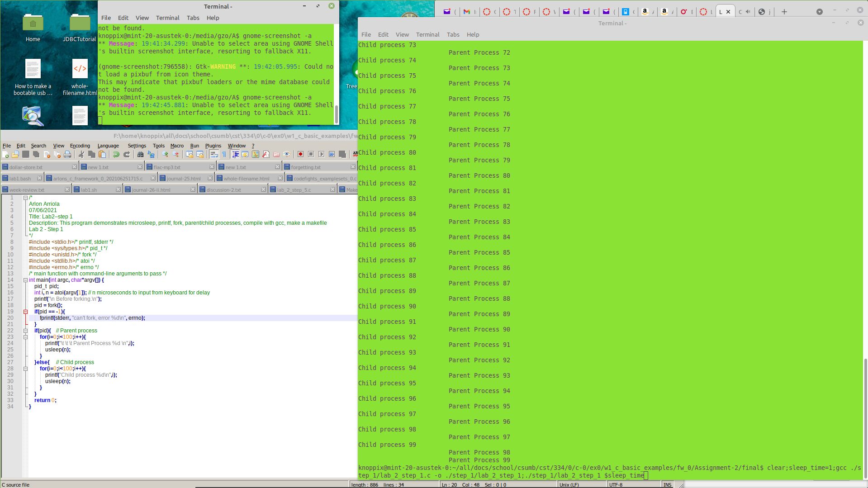Click the Copy icon in Notepad++ toolbar
868x488 pixels.
click(92, 155)
